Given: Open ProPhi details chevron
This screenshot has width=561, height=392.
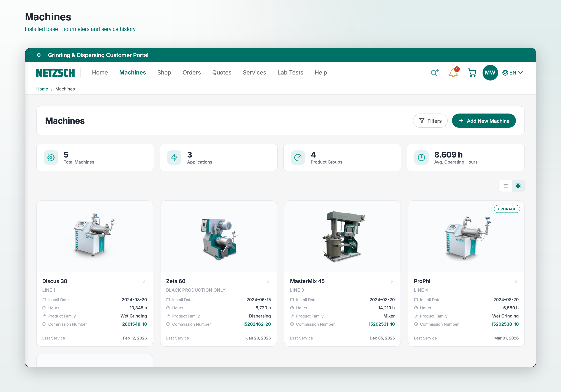Looking at the screenshot, I should [x=516, y=281].
